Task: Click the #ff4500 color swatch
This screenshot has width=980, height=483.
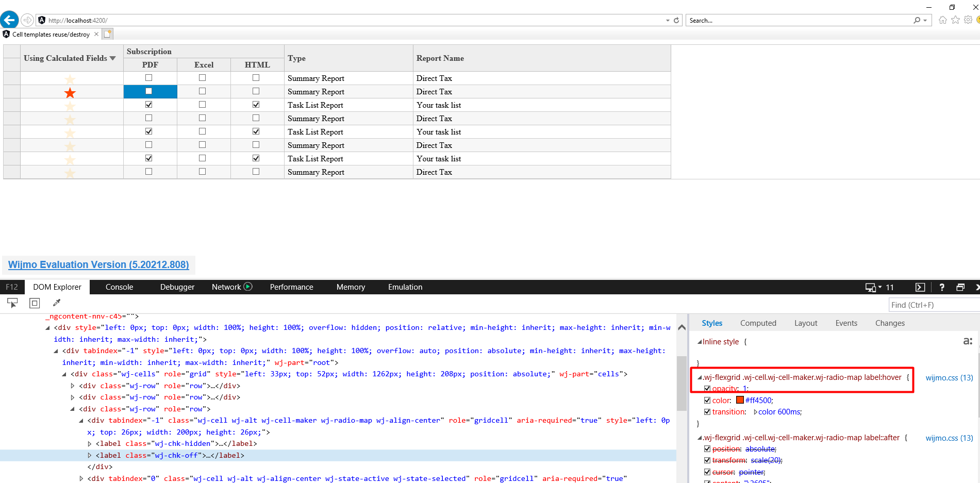Action: click(740, 400)
